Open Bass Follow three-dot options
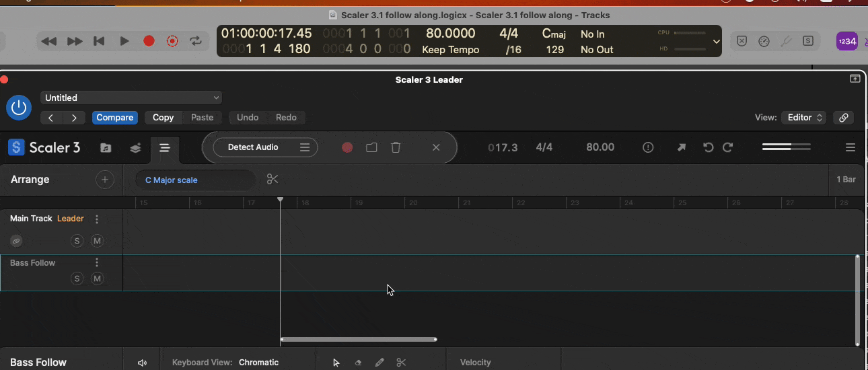 point(97,263)
